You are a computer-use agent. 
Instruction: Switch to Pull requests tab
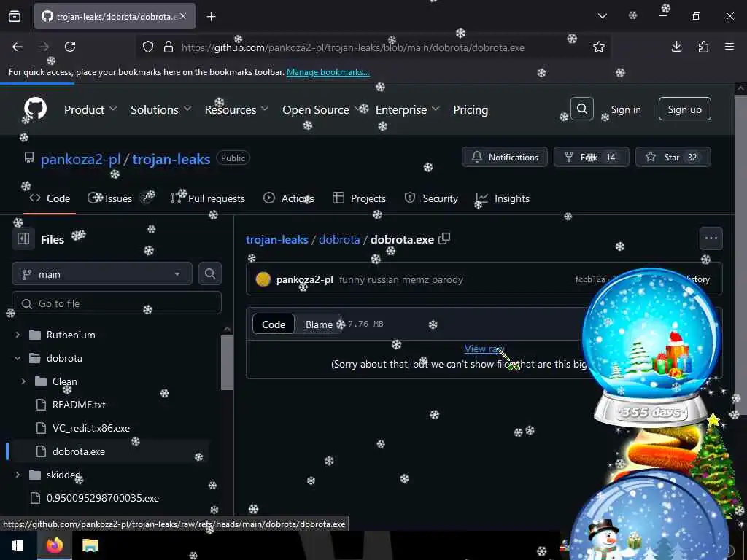[x=208, y=198]
